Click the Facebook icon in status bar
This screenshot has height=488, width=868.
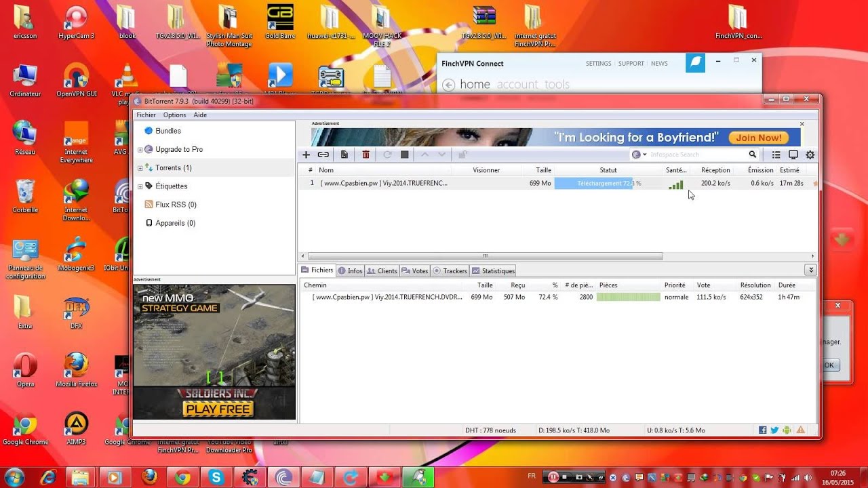762,430
